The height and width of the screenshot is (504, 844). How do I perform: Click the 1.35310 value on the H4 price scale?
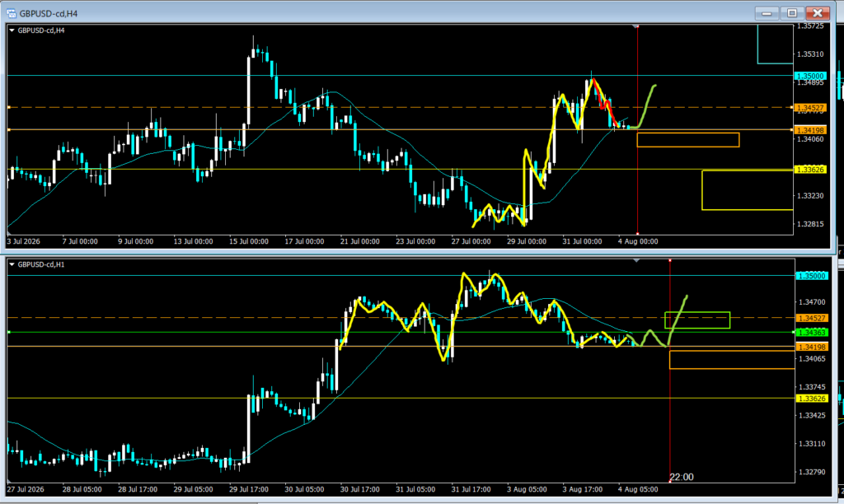click(810, 54)
